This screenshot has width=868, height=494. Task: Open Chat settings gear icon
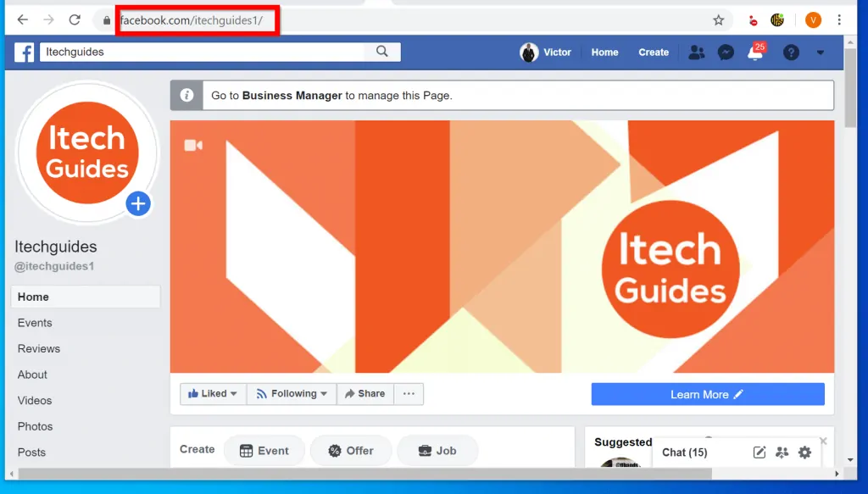[805, 452]
